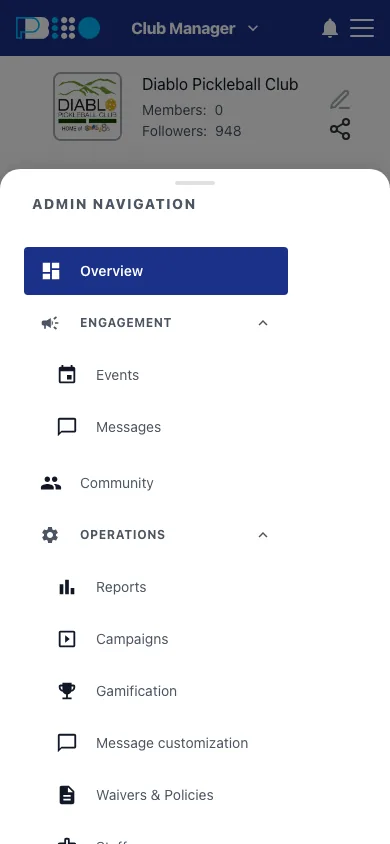The width and height of the screenshot is (390, 844).
Task: Open the hamburger menu in header
Action: [362, 28]
